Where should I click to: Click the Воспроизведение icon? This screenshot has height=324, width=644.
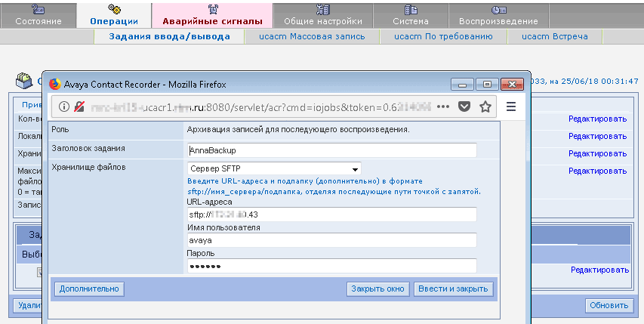click(x=498, y=10)
